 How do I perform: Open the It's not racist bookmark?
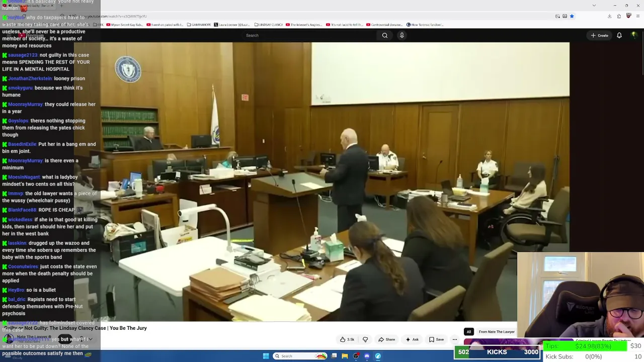345,25
